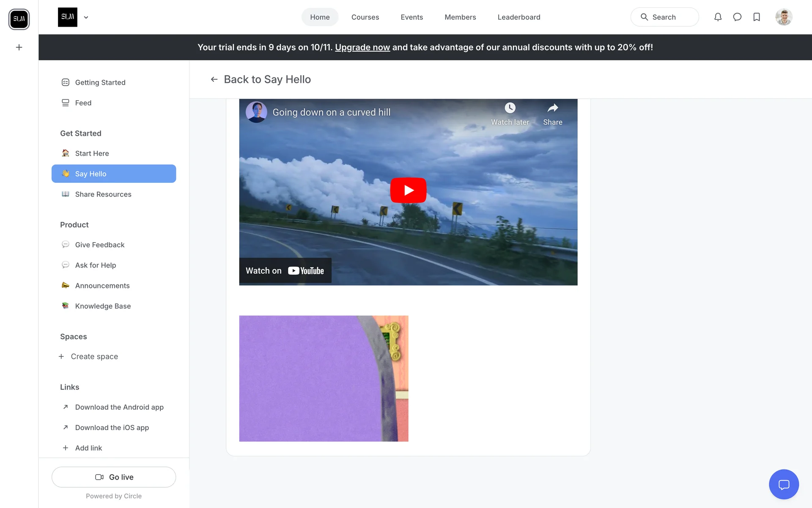Play the YouTube video
Viewport: 812px width, 508px height.
pyautogui.click(x=408, y=190)
